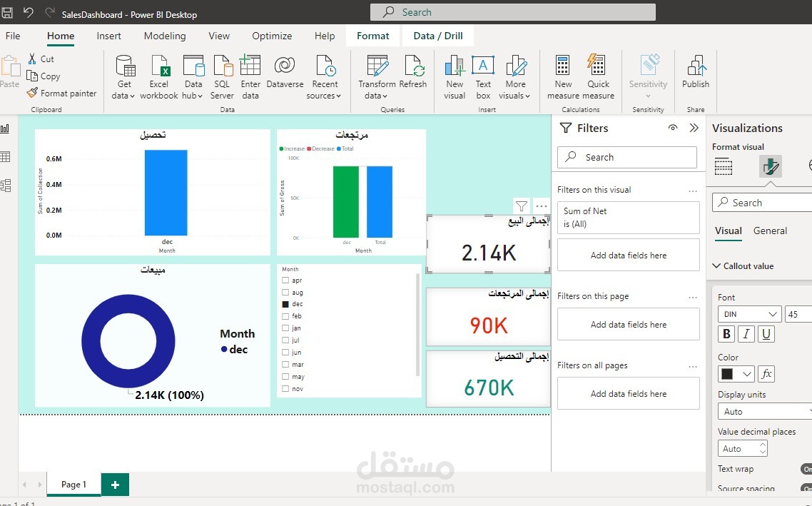Screen dimensions: 812x506
Task: Click the New measure icon
Action: point(563,71)
